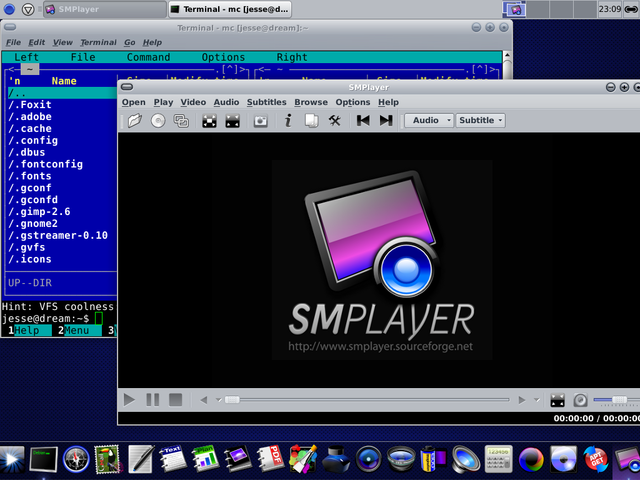Open the toucan stamp mail app in dock
Screen dimensions: 640x480
click(x=108, y=459)
